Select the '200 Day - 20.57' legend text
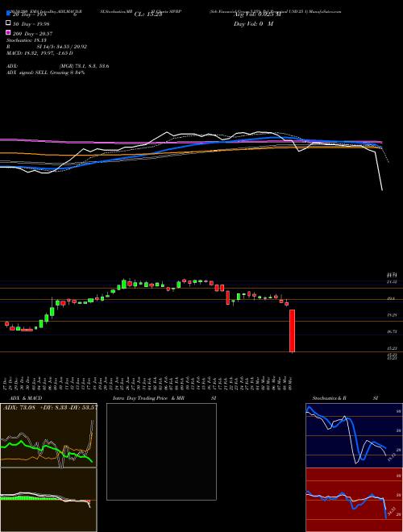Screen dimensions: 403x532 pyautogui.click(x=32, y=33)
